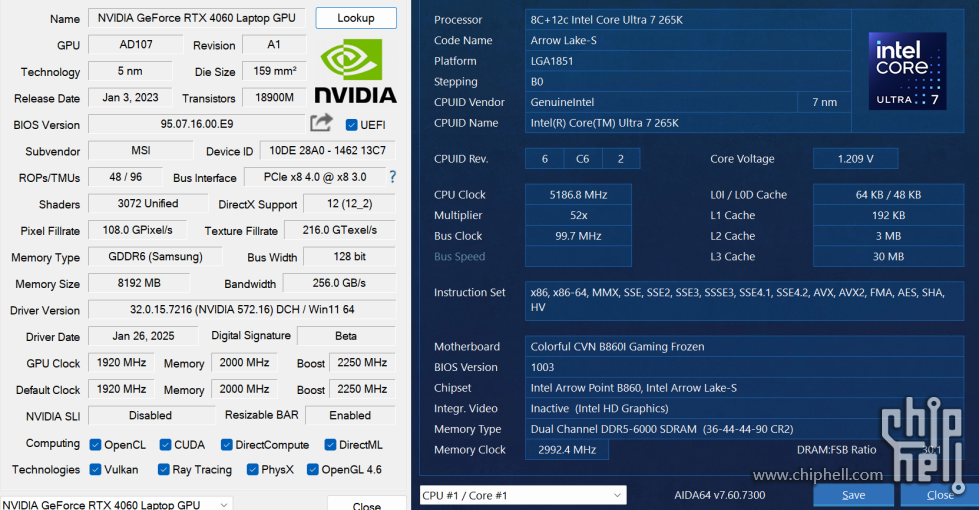979x510 pixels.
Task: Toggle the CUDA checkbox
Action: click(x=165, y=444)
